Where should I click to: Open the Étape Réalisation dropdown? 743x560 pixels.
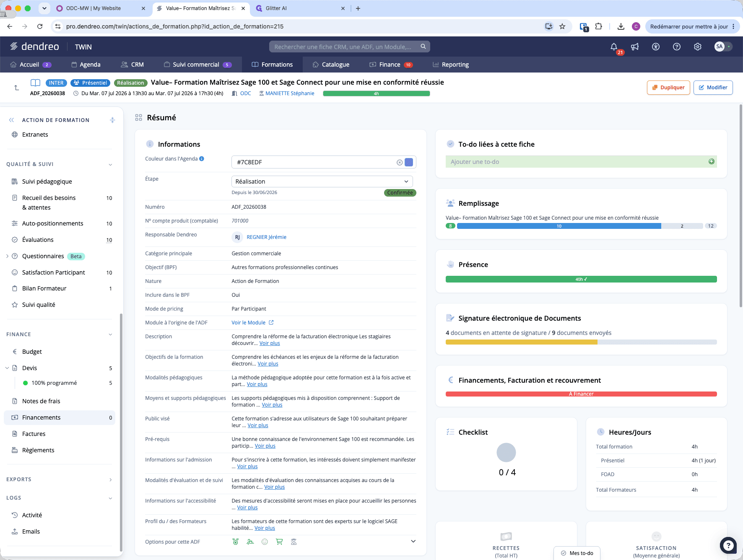pyautogui.click(x=322, y=181)
